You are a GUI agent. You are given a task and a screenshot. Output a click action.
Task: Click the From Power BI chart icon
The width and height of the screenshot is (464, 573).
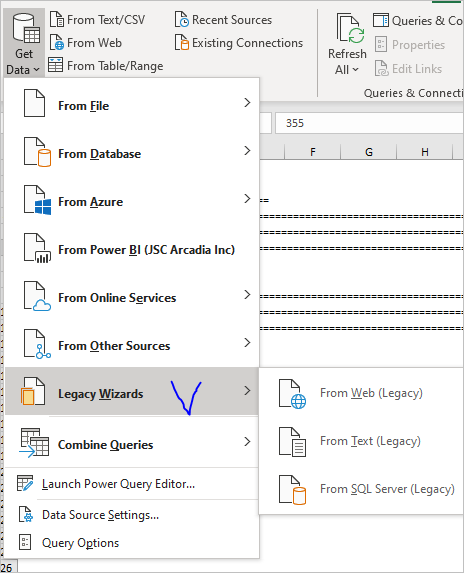pyautogui.click(x=37, y=248)
